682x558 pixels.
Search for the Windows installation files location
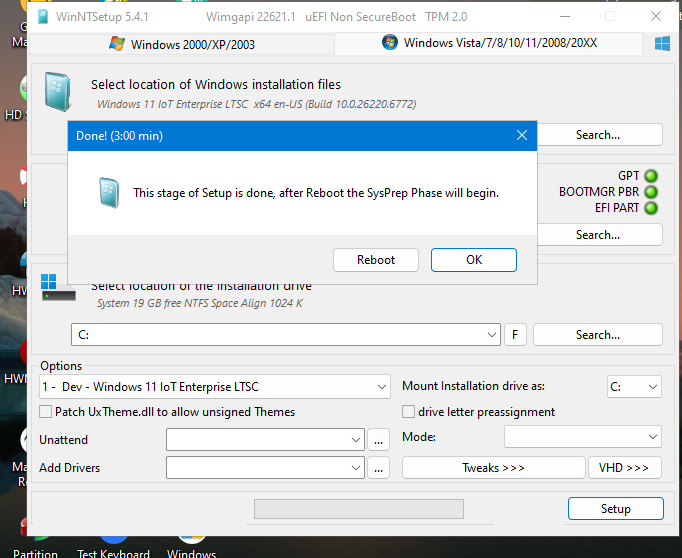598,135
